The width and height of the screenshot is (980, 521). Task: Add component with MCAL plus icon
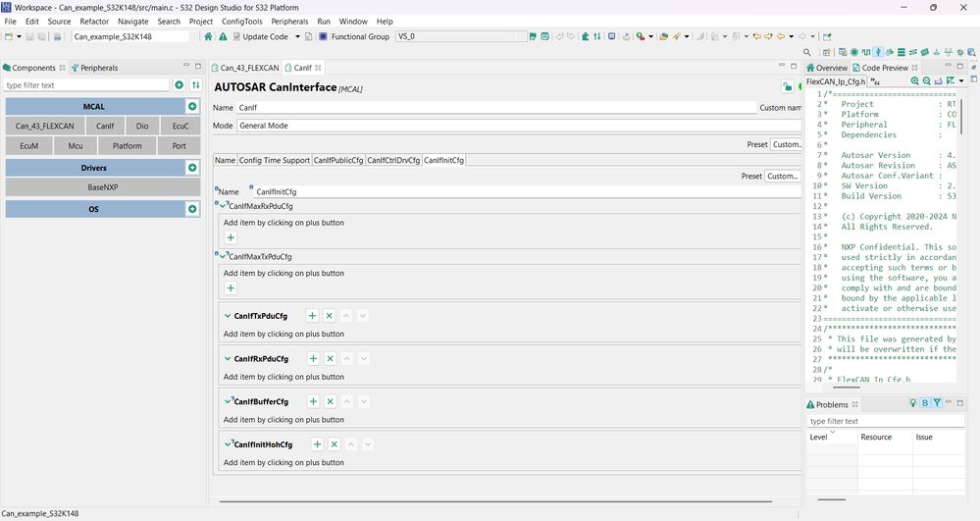[x=192, y=106]
